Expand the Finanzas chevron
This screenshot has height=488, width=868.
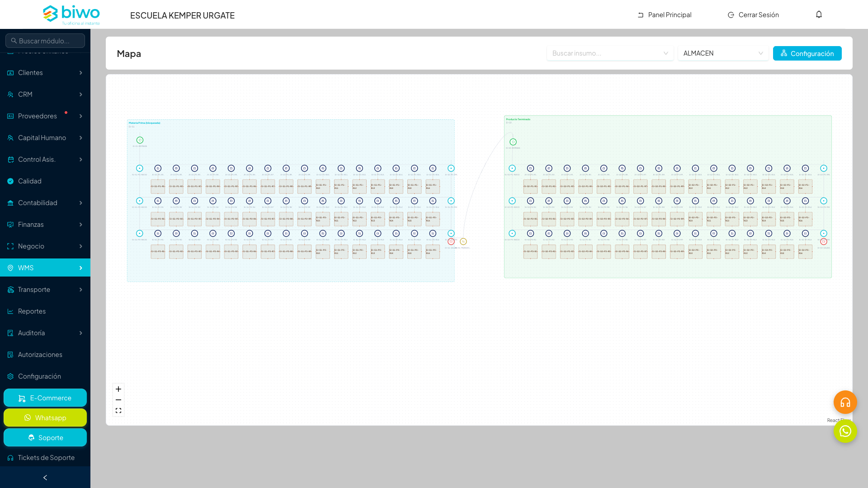(x=81, y=225)
